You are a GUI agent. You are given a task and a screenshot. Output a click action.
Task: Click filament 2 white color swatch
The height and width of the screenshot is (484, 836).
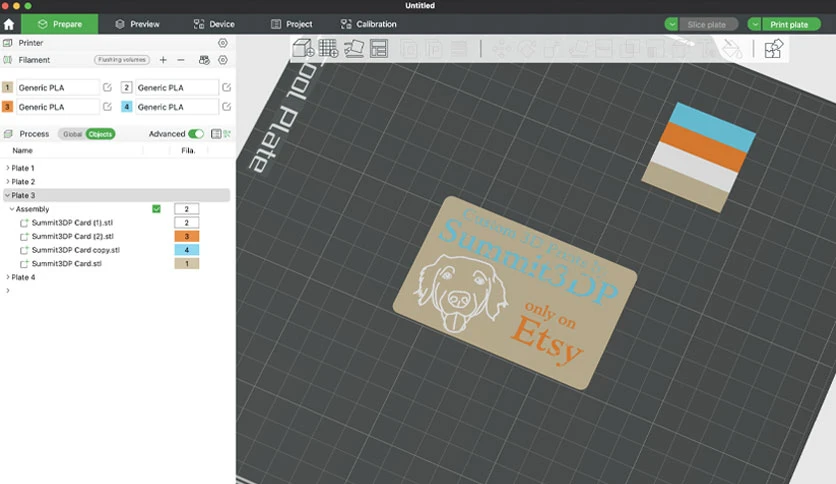click(x=126, y=87)
